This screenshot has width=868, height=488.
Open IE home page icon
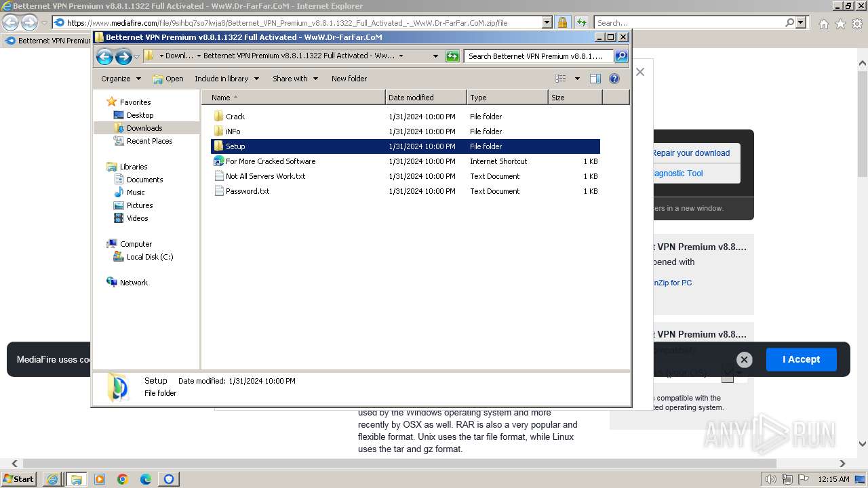click(823, 24)
